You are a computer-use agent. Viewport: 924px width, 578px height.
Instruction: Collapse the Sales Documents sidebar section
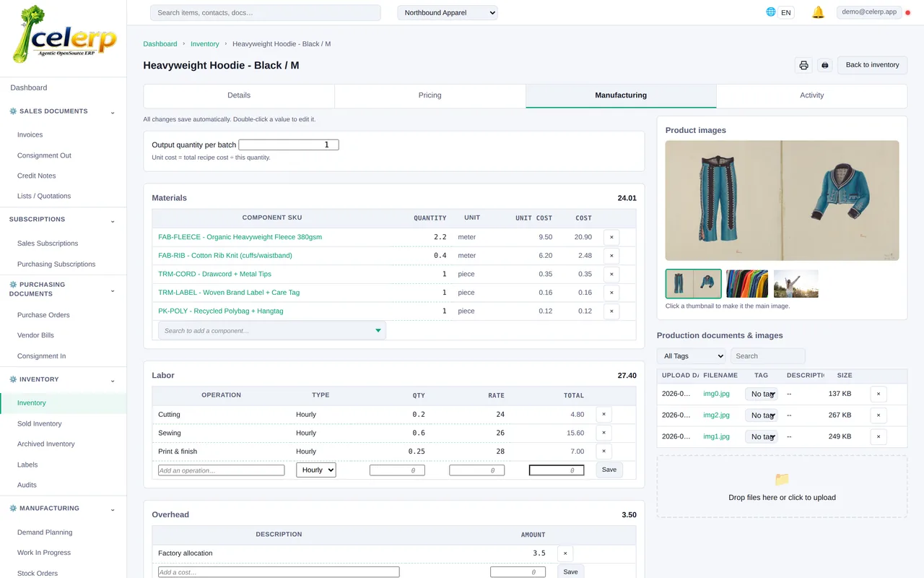coord(112,112)
